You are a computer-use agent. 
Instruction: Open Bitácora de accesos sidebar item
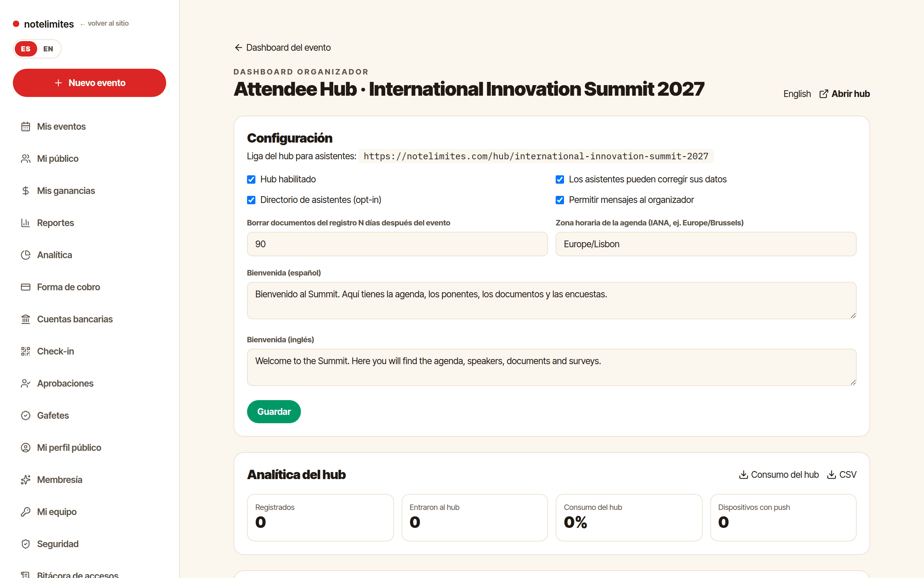coord(89,574)
